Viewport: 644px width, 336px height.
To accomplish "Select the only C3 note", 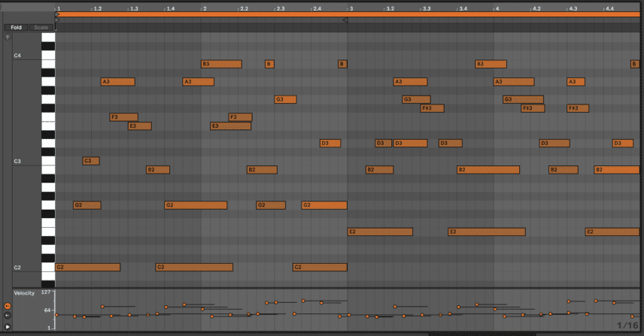I will pyautogui.click(x=91, y=161).
